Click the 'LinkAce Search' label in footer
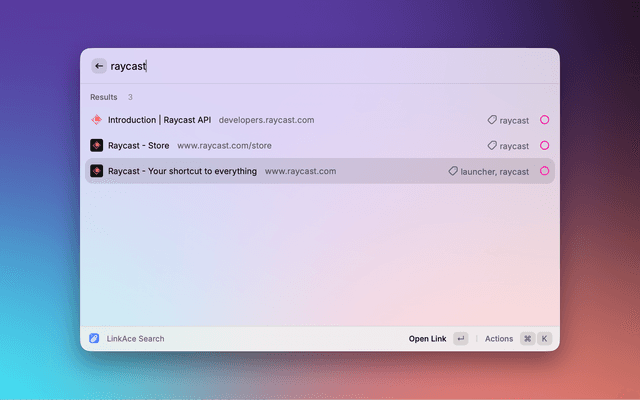 pyautogui.click(x=136, y=339)
